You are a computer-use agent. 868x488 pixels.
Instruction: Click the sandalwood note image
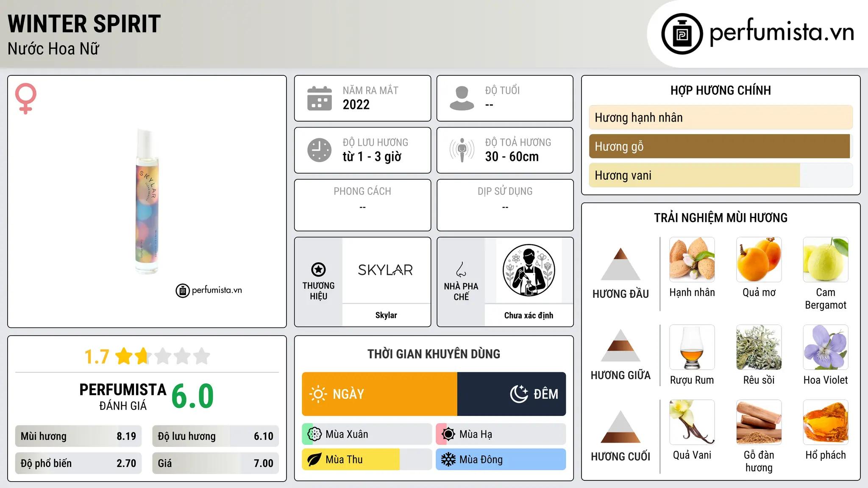(759, 422)
